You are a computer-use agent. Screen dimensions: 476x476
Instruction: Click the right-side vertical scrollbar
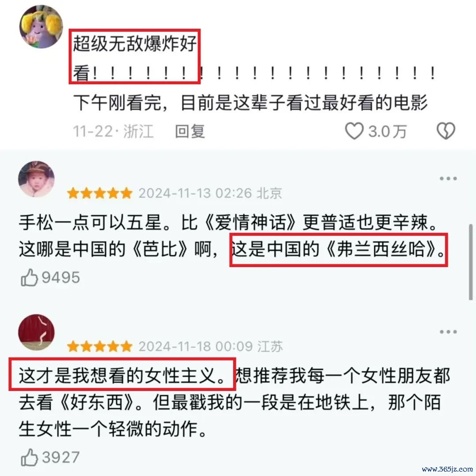pos(471,262)
